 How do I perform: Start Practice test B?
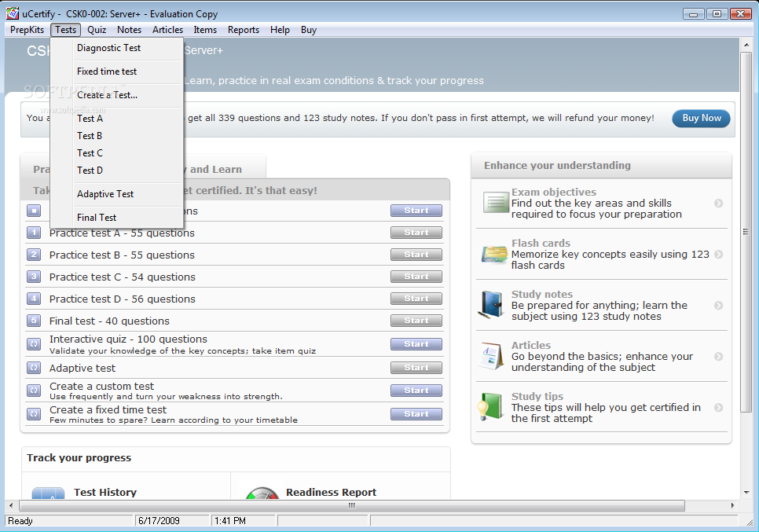coord(416,254)
